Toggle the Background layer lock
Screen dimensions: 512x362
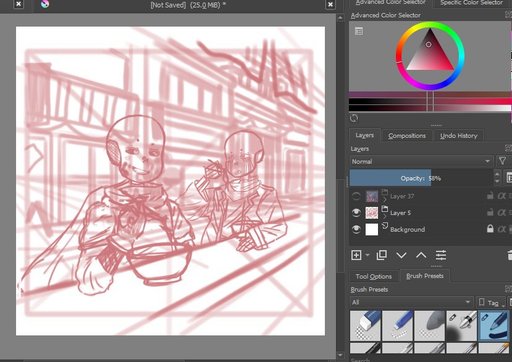click(490, 229)
